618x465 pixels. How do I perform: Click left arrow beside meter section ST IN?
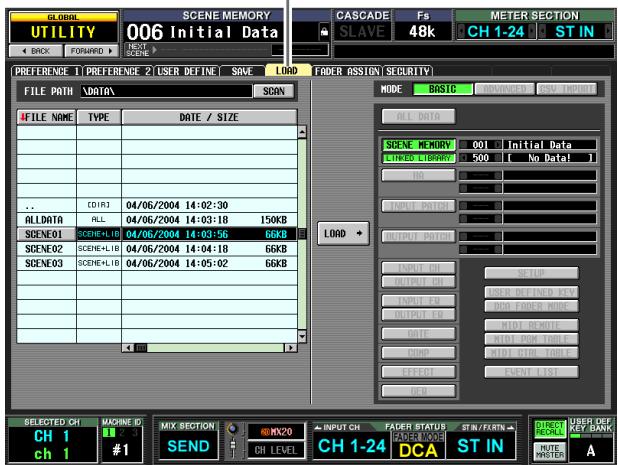point(542,32)
